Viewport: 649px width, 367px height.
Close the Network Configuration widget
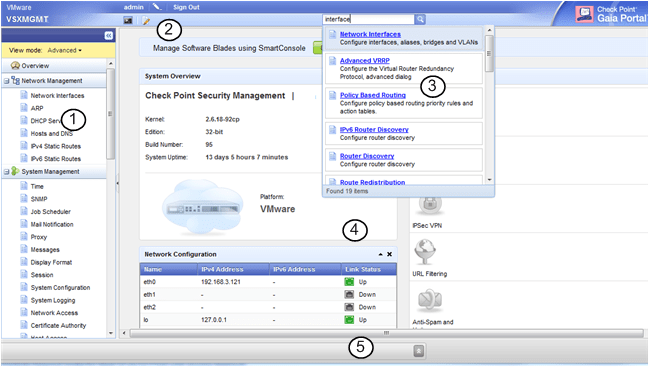(389, 254)
